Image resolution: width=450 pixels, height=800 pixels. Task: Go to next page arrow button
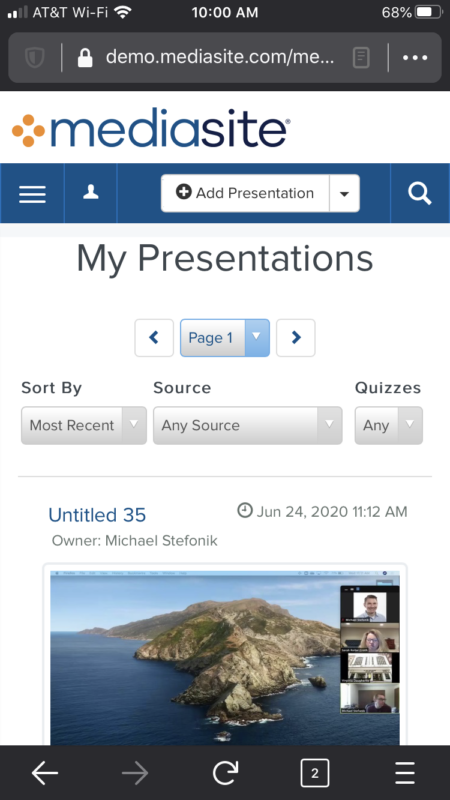pyautogui.click(x=296, y=338)
